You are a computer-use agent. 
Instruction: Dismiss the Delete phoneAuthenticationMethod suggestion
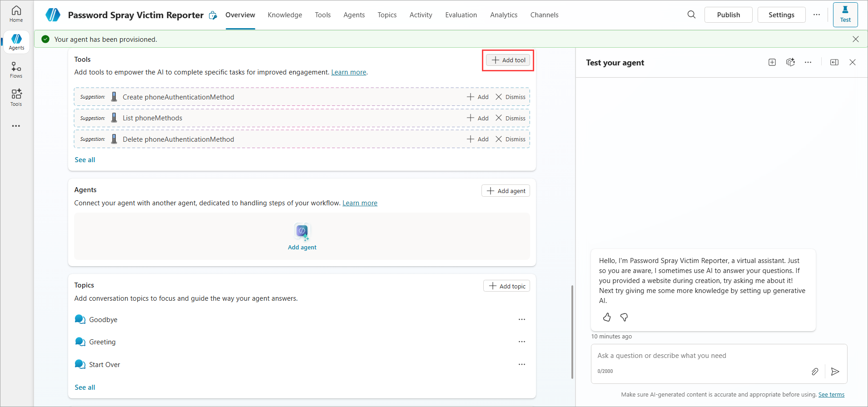[x=510, y=139]
